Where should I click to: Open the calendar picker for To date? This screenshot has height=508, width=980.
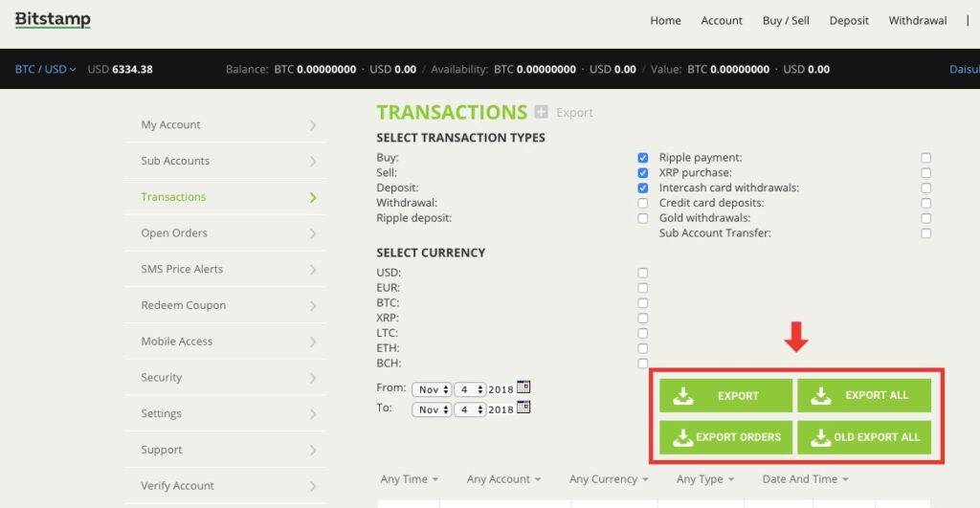(523, 408)
